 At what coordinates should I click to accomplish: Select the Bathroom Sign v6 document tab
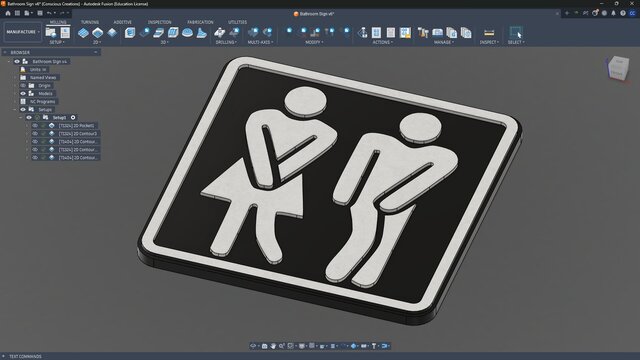(314, 13)
